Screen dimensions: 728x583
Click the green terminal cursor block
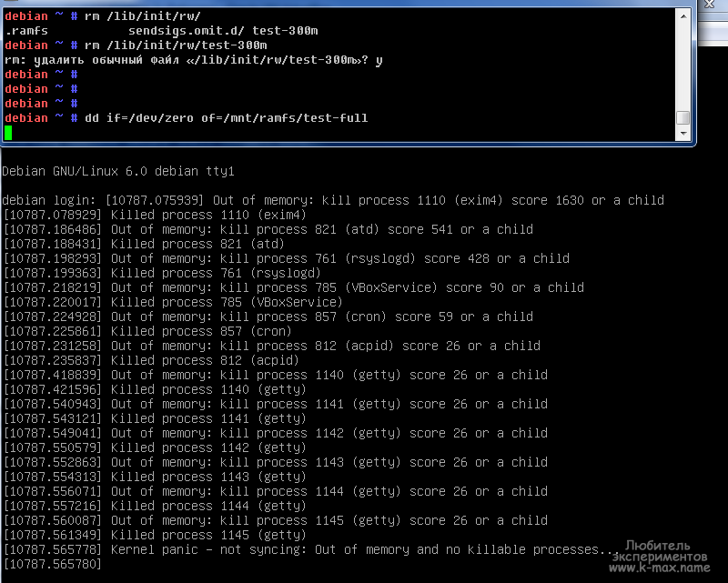point(8,133)
